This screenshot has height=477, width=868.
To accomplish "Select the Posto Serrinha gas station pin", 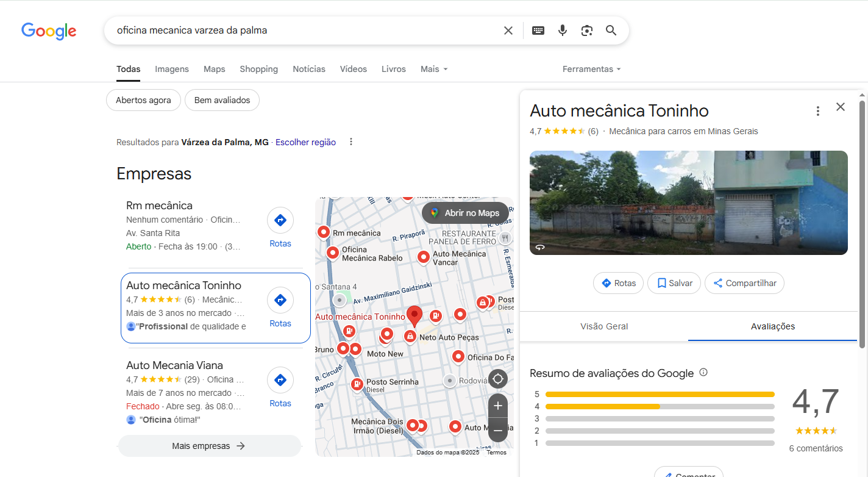I will tap(357, 384).
